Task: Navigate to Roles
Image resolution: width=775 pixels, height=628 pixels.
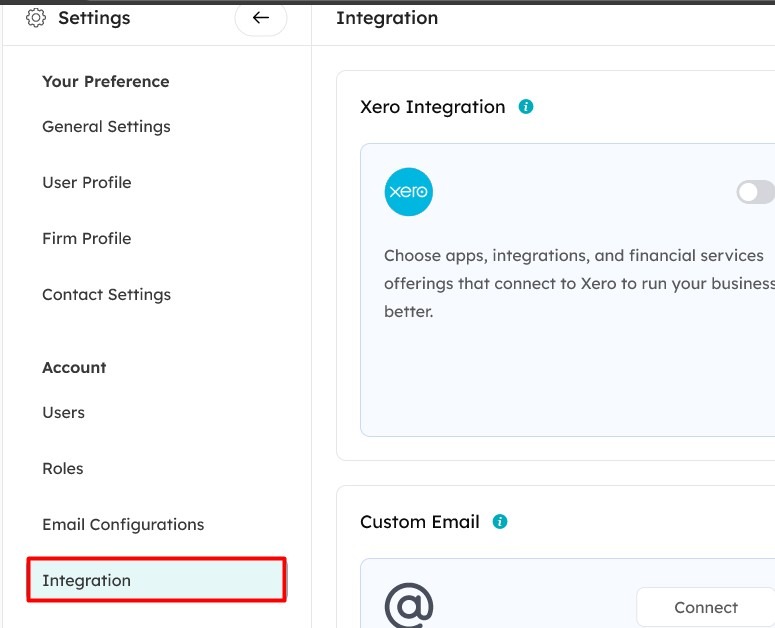Action: tap(63, 468)
